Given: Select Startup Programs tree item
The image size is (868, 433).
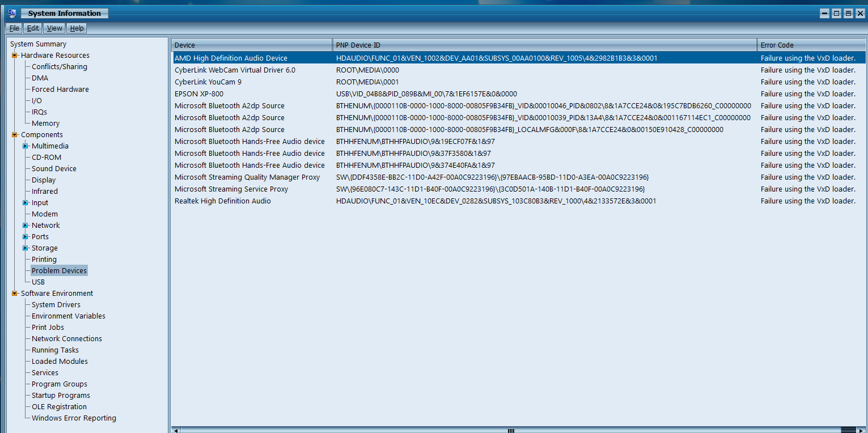Looking at the screenshot, I should click(x=61, y=396).
